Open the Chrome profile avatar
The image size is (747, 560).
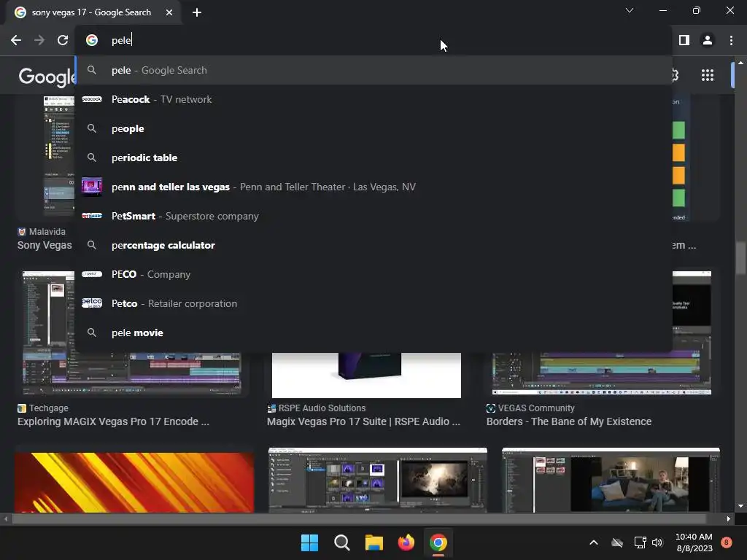[708, 41]
